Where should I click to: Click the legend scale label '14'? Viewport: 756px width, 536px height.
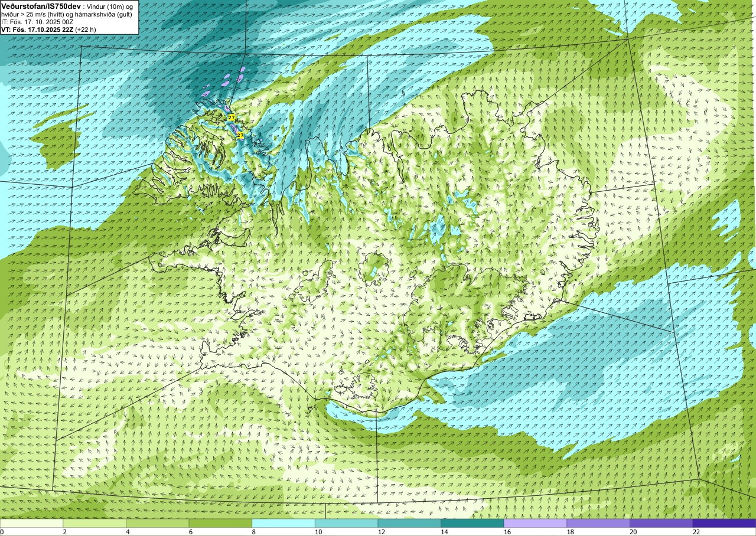pos(444,532)
